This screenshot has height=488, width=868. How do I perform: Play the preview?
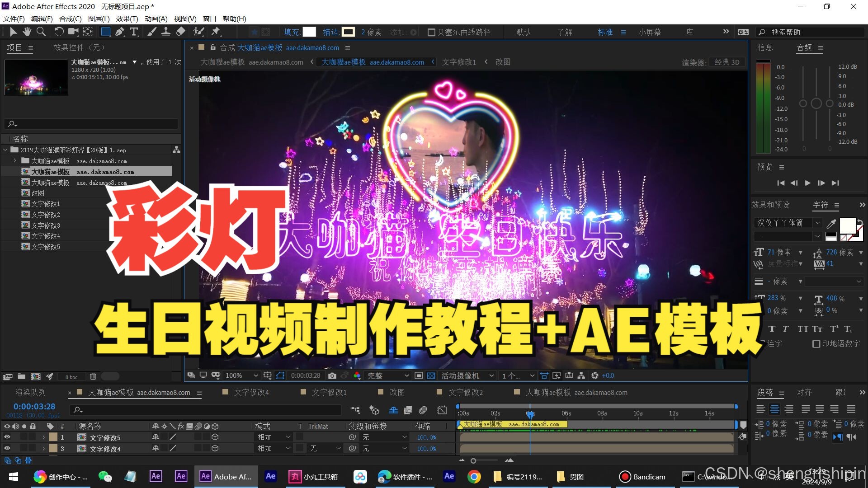pyautogui.click(x=807, y=183)
